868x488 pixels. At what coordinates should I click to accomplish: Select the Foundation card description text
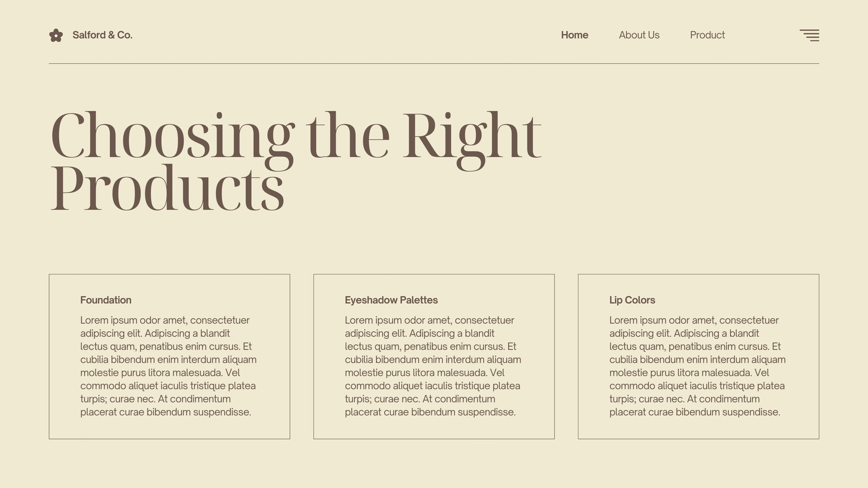[x=169, y=366]
